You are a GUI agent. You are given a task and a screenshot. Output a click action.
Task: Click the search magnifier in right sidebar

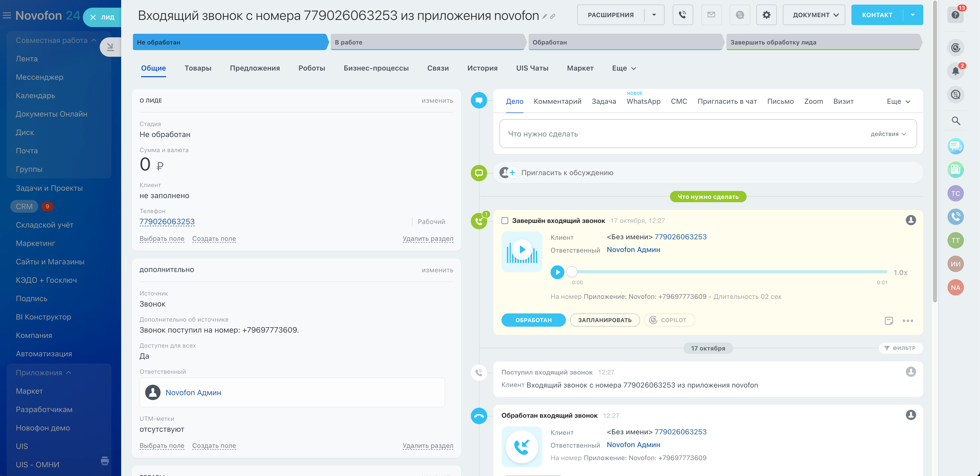[956, 121]
